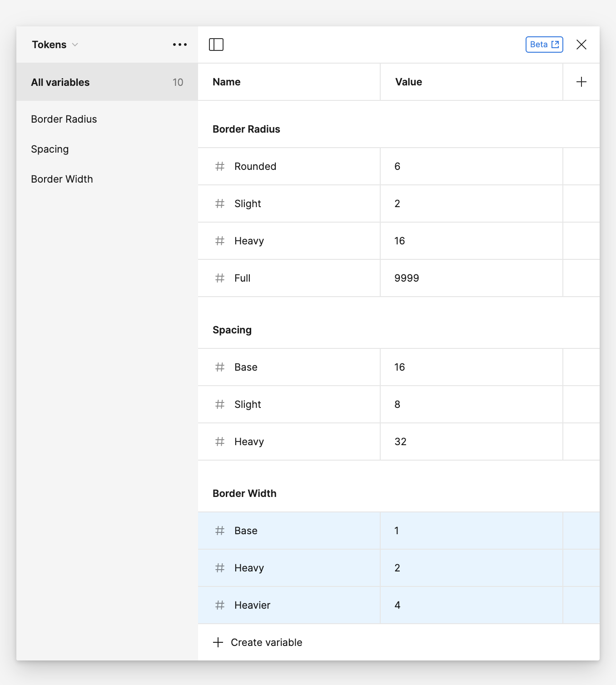Click the external link icon in Beta badge

555,44
